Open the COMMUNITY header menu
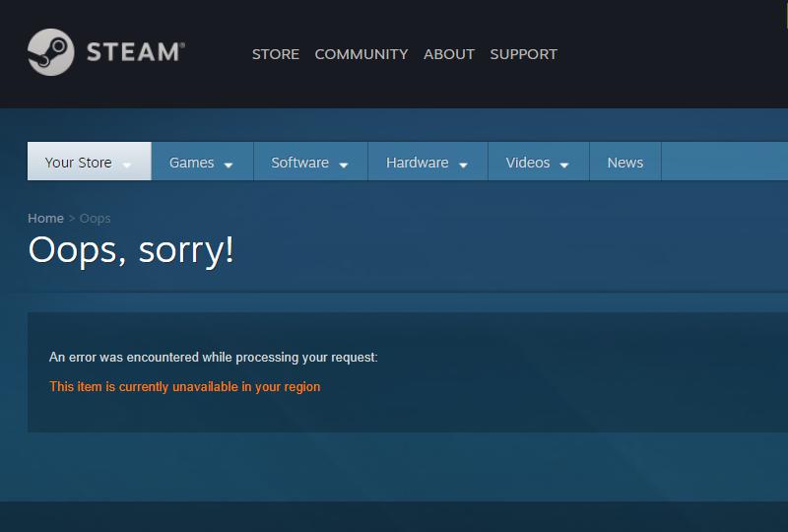 coord(361,54)
